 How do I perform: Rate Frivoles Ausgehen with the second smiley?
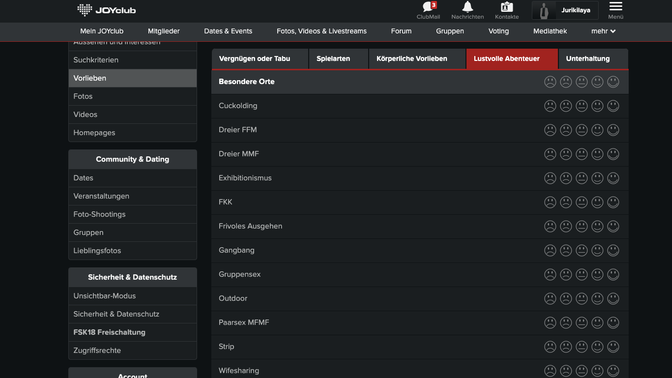pyautogui.click(x=566, y=226)
